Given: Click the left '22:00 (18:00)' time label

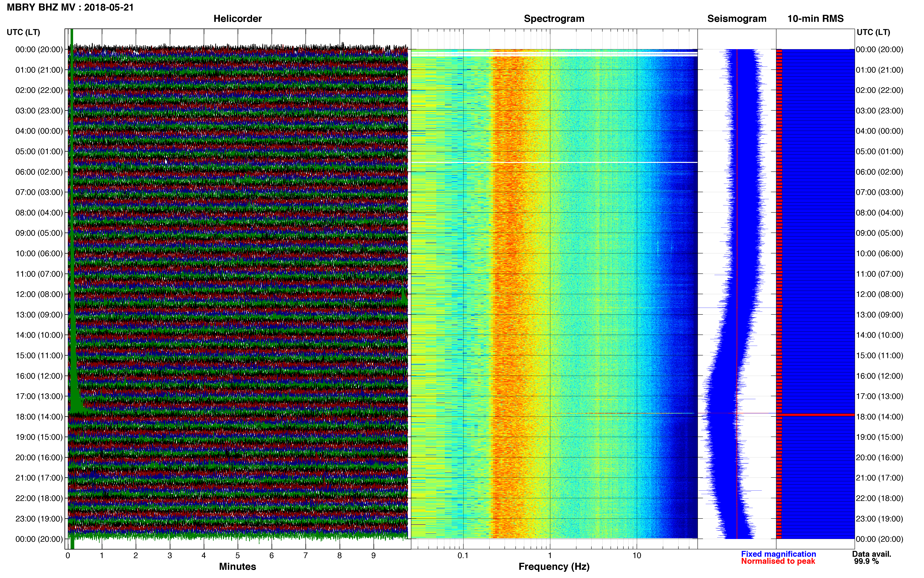Looking at the screenshot, I should (39, 498).
